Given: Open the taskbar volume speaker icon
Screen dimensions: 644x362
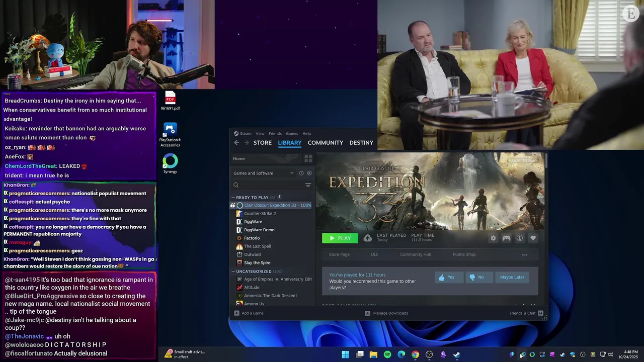Looking at the screenshot, I should 611,354.
